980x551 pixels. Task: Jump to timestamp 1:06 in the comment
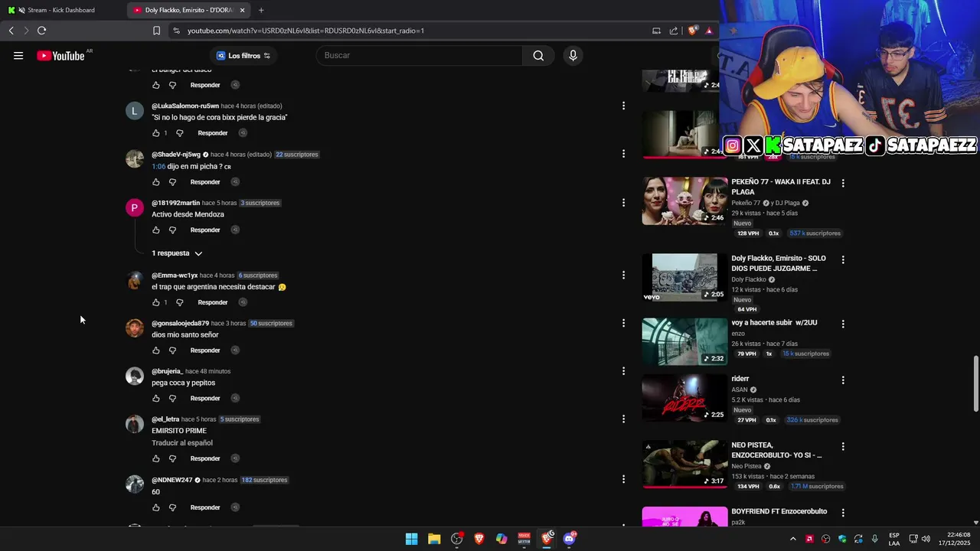[x=158, y=166]
